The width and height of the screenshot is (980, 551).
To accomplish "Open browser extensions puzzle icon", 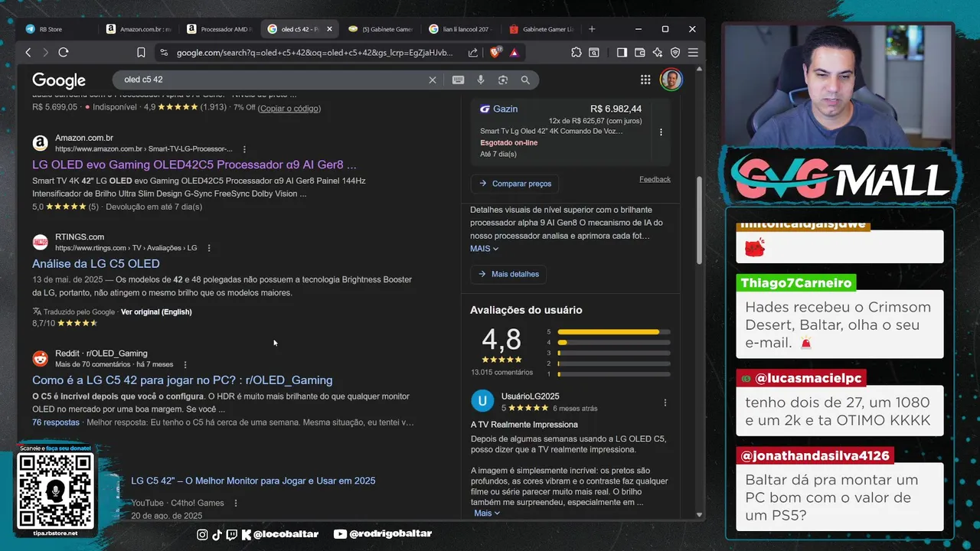I will 577,52.
